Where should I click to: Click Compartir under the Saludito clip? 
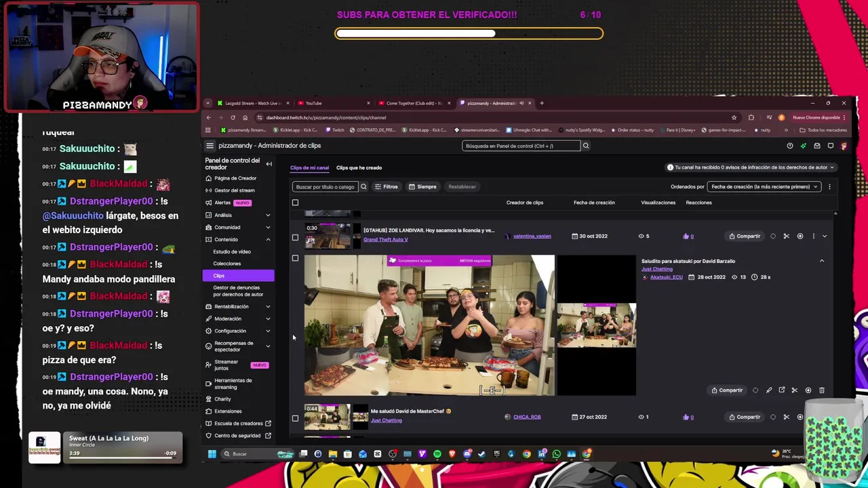(x=727, y=390)
